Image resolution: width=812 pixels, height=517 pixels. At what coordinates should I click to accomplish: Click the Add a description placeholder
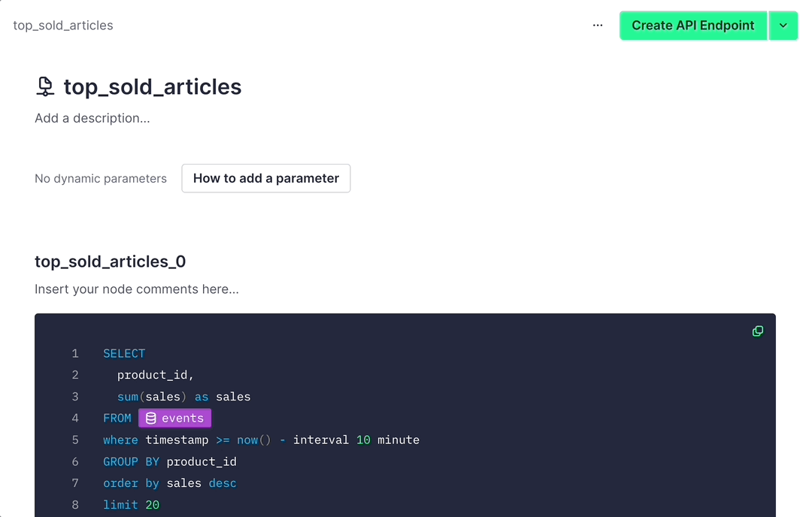coord(92,118)
